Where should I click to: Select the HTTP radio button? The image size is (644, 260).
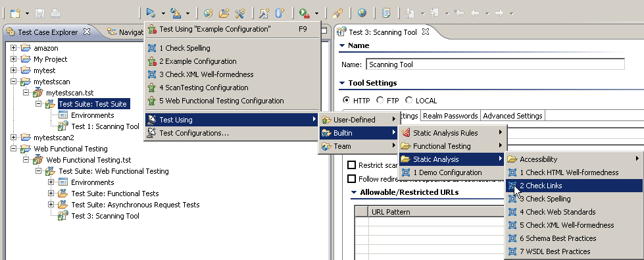(x=347, y=100)
